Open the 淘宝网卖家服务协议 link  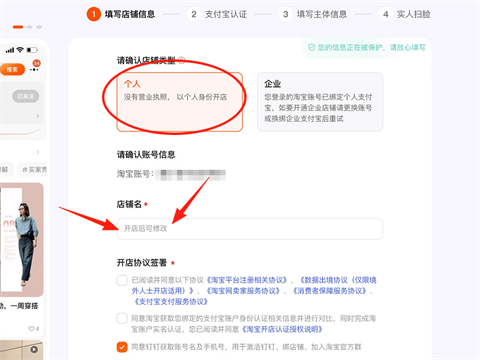pos(243,291)
